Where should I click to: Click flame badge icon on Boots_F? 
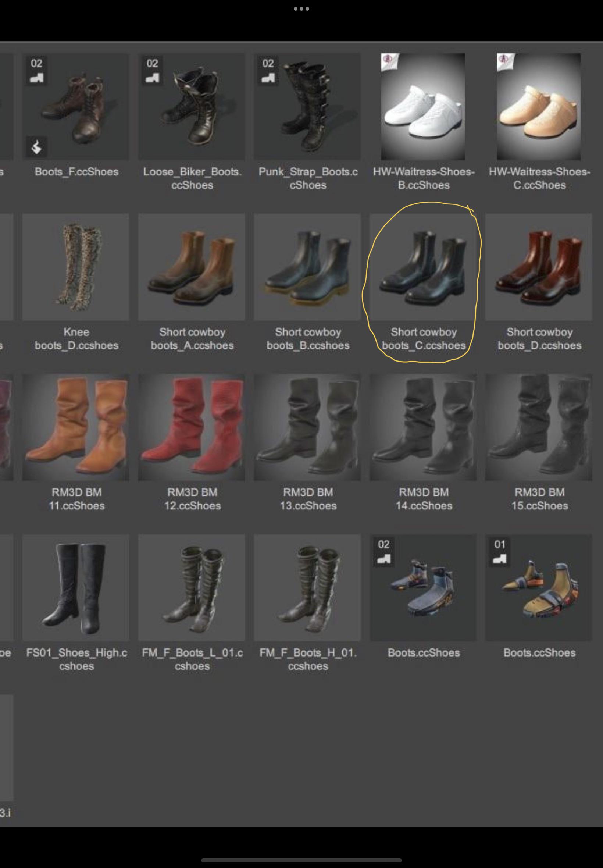[x=36, y=147]
